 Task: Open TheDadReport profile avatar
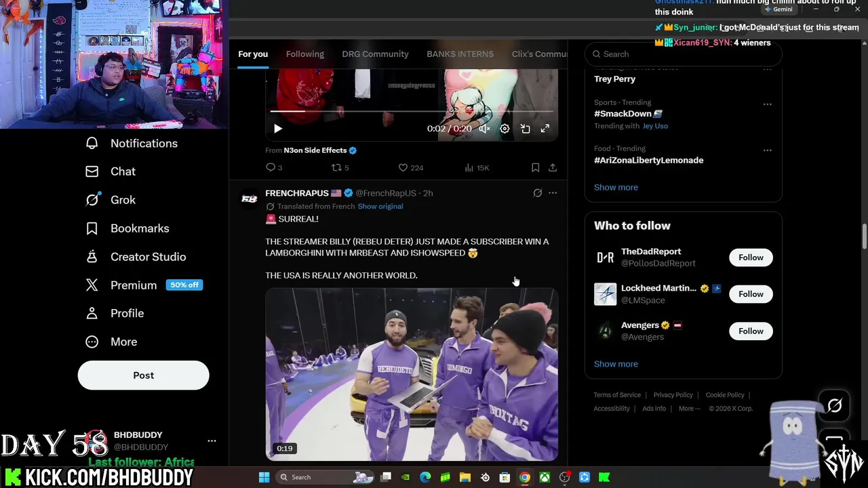tap(605, 258)
